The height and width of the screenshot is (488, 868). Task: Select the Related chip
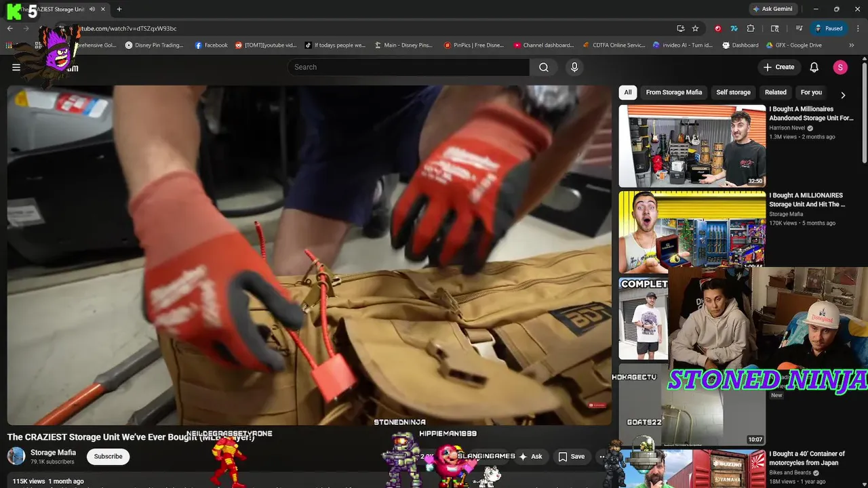(x=776, y=92)
